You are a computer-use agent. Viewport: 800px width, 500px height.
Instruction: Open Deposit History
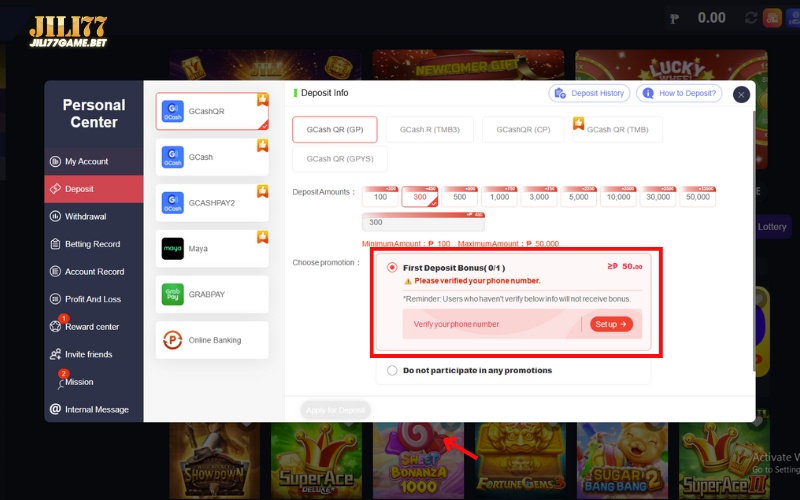[x=589, y=93]
